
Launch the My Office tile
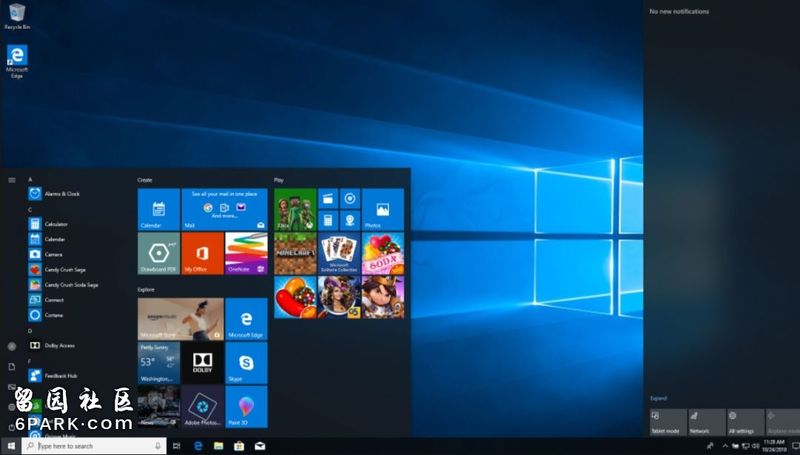(203, 254)
